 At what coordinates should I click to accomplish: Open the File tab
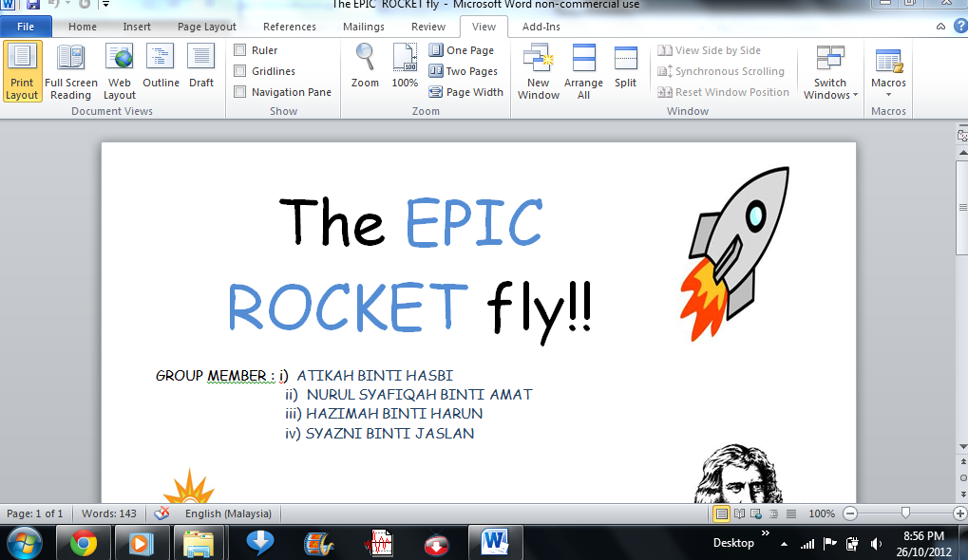tap(26, 27)
